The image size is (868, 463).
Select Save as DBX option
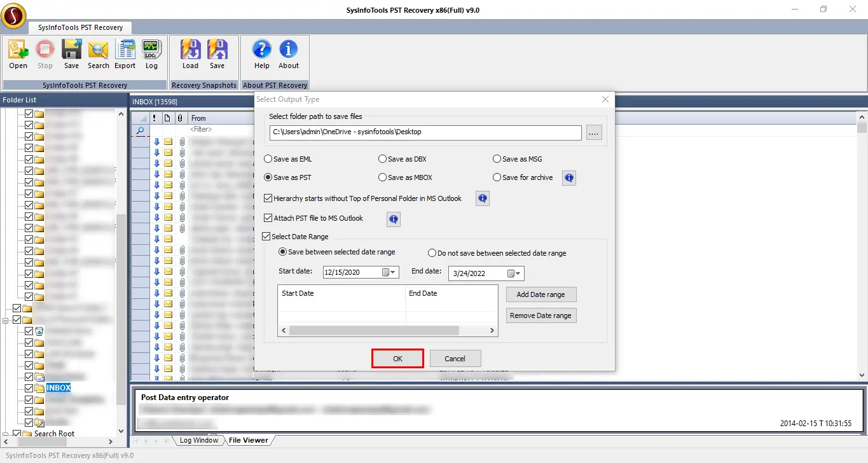(x=402, y=159)
